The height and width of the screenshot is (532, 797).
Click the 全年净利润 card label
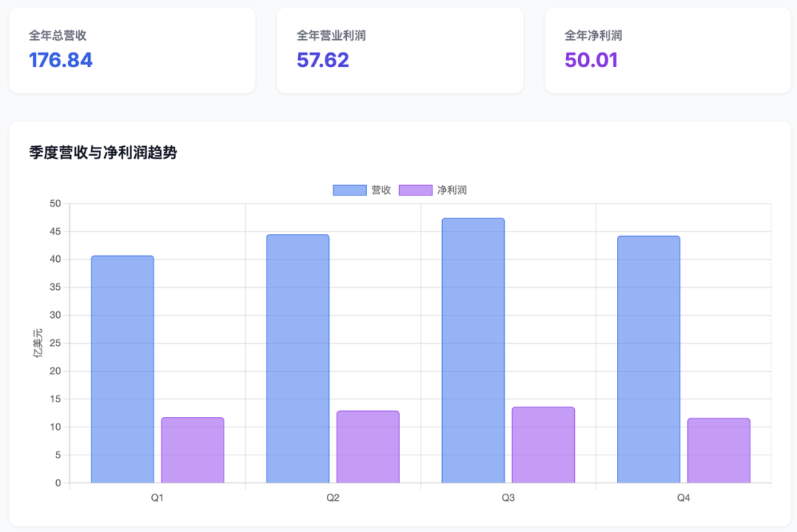coord(593,35)
